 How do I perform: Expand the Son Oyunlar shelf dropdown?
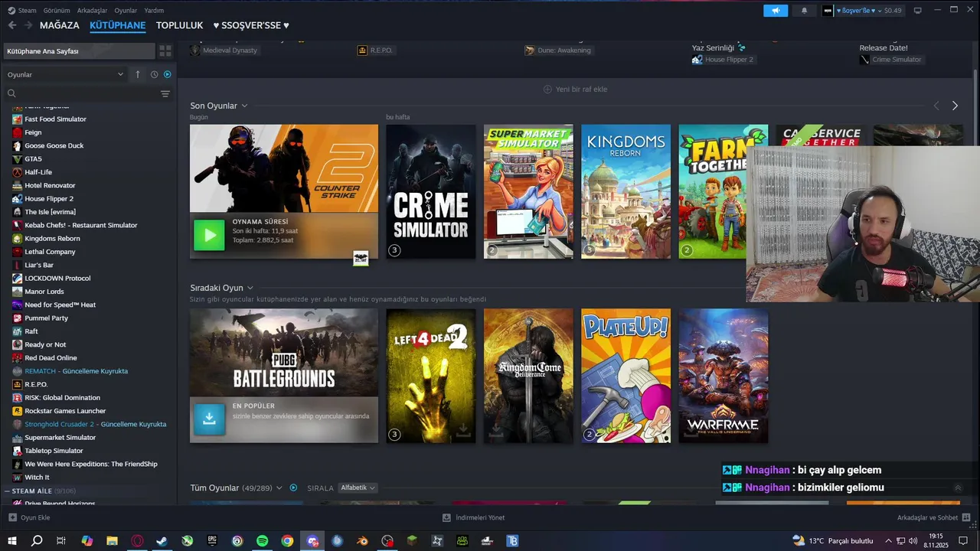244,106
